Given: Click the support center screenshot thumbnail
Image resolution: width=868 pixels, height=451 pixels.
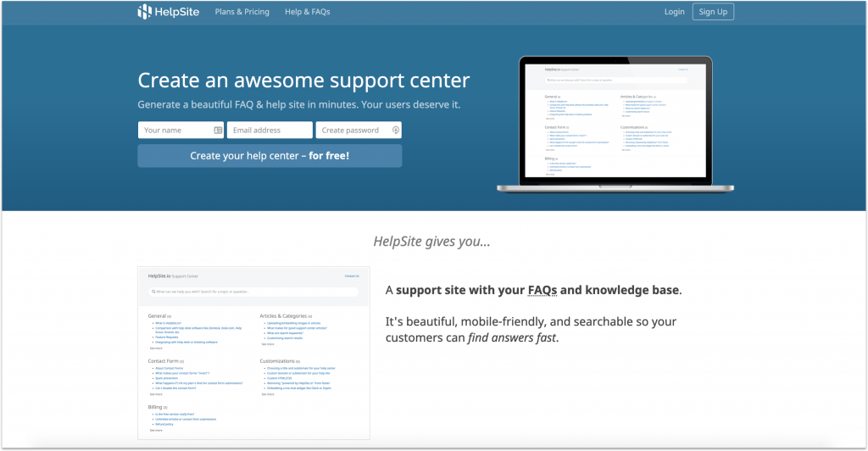Looking at the screenshot, I should 253,353.
